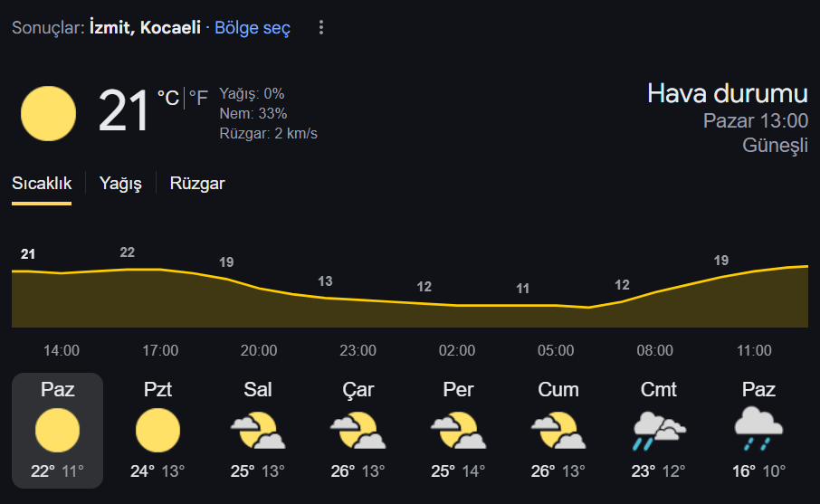Select Wednesday (Çar) partly cloudy icon
Screen dimensions: 820x504
click(358, 431)
